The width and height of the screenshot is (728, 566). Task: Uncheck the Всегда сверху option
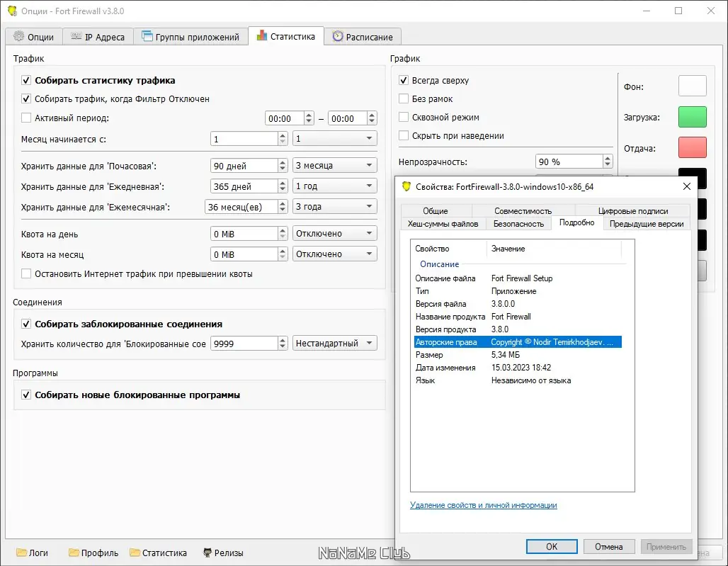point(404,80)
